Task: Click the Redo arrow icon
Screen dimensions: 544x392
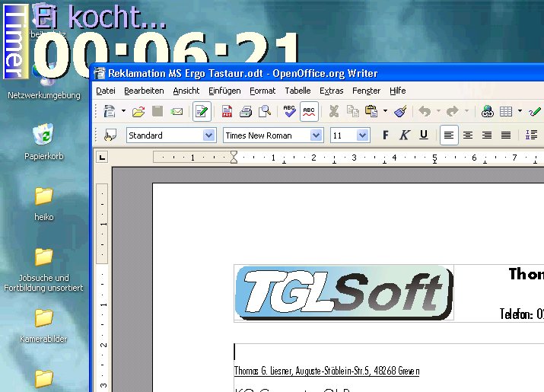Action: [x=453, y=111]
